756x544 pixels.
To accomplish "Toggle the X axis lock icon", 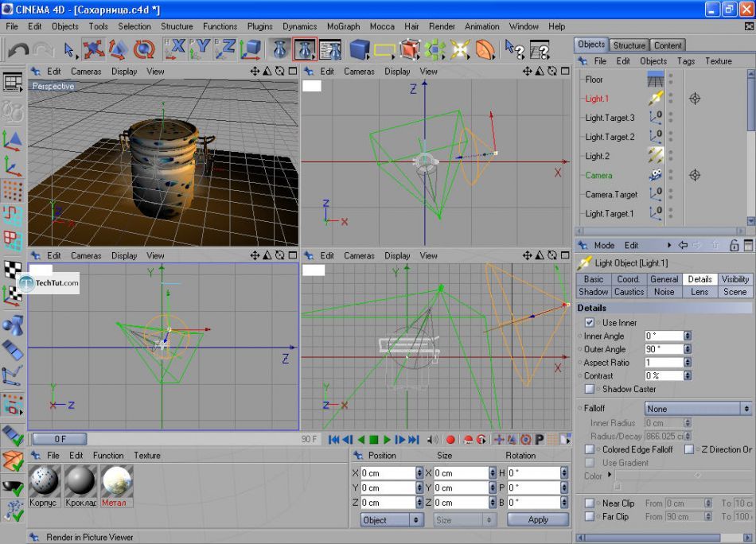I will pyautogui.click(x=174, y=49).
